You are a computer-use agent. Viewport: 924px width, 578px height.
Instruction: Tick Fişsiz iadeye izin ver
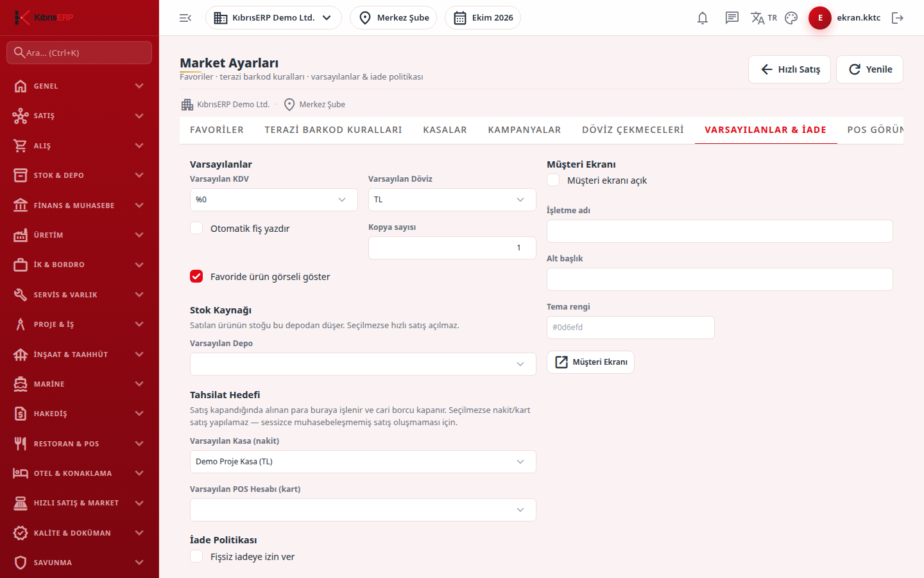196,557
